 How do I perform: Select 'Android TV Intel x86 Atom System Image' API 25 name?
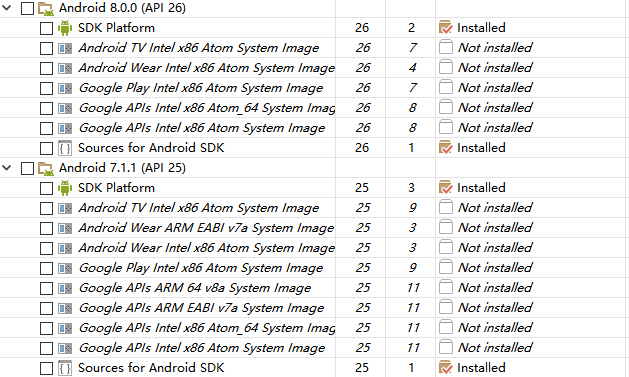point(199,208)
